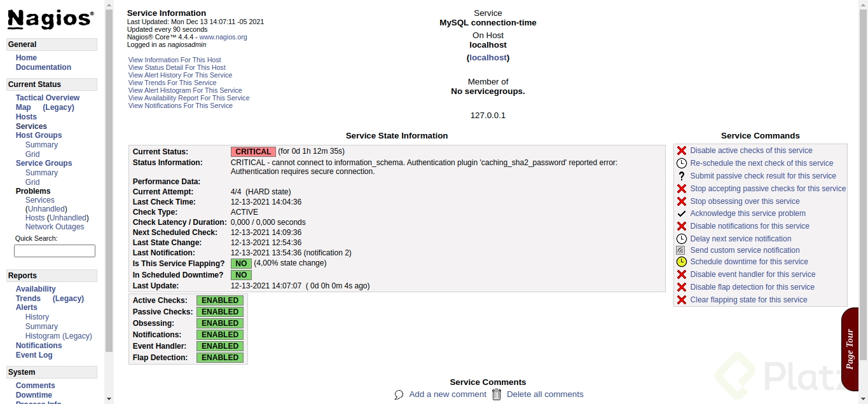Image resolution: width=868 pixels, height=404 pixels.
Task: Click the red CRITICAL status badge
Action: (x=253, y=152)
